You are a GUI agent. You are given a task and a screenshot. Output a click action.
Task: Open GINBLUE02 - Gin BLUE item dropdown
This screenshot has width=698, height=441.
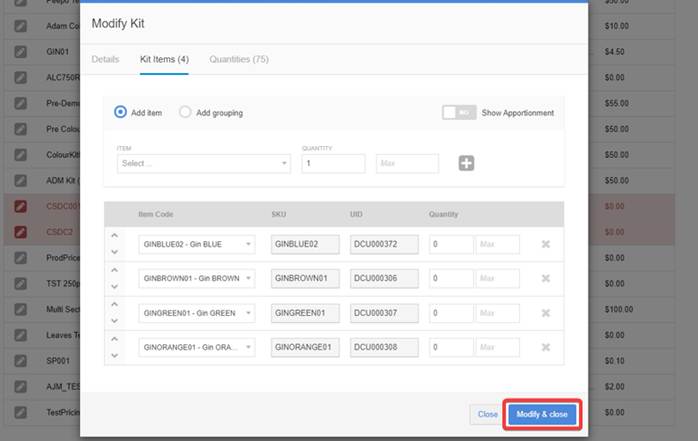(197, 244)
